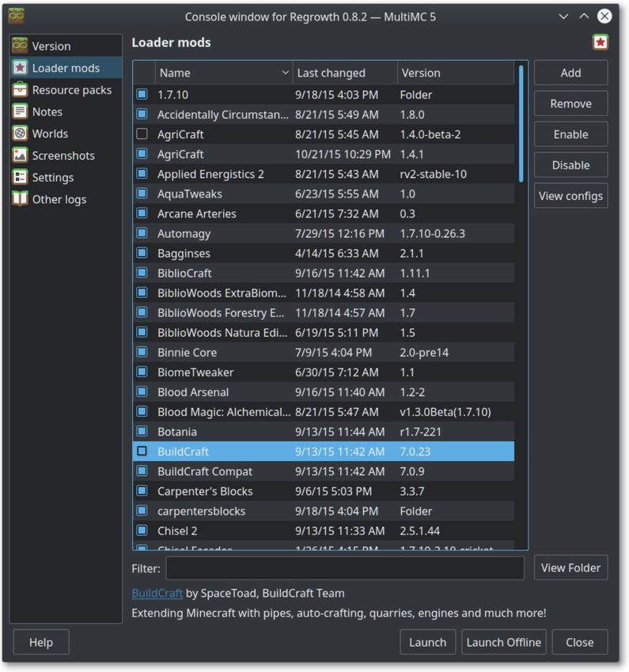The height and width of the screenshot is (672, 629).
Task: Sort by the Last changed column header
Action: 345,73
